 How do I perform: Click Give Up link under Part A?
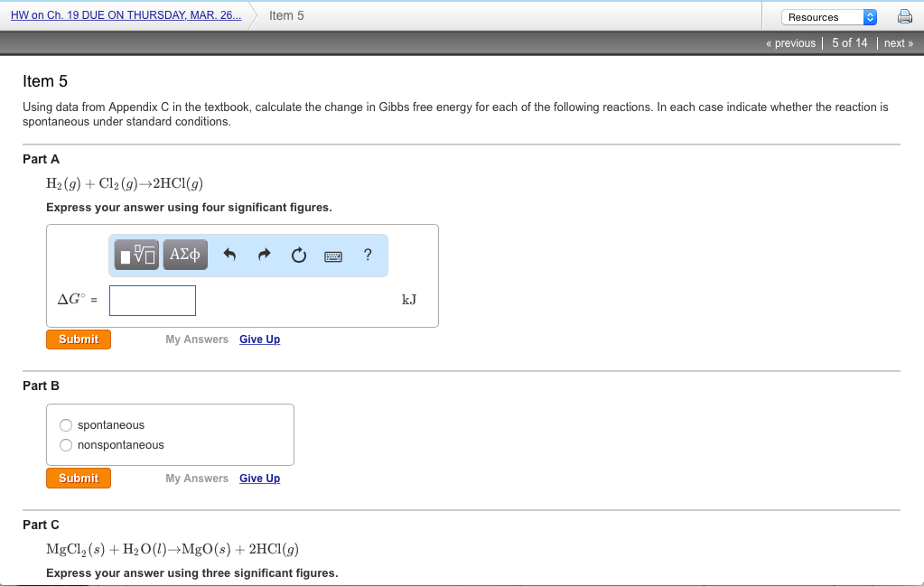[260, 340]
